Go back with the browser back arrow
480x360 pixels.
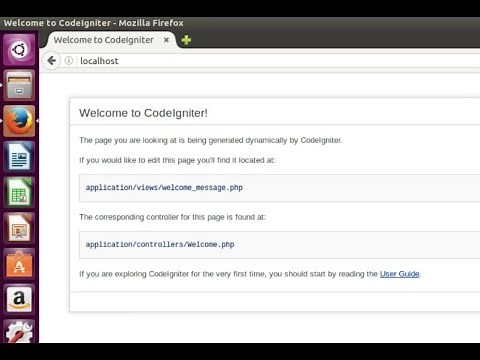(x=52, y=61)
